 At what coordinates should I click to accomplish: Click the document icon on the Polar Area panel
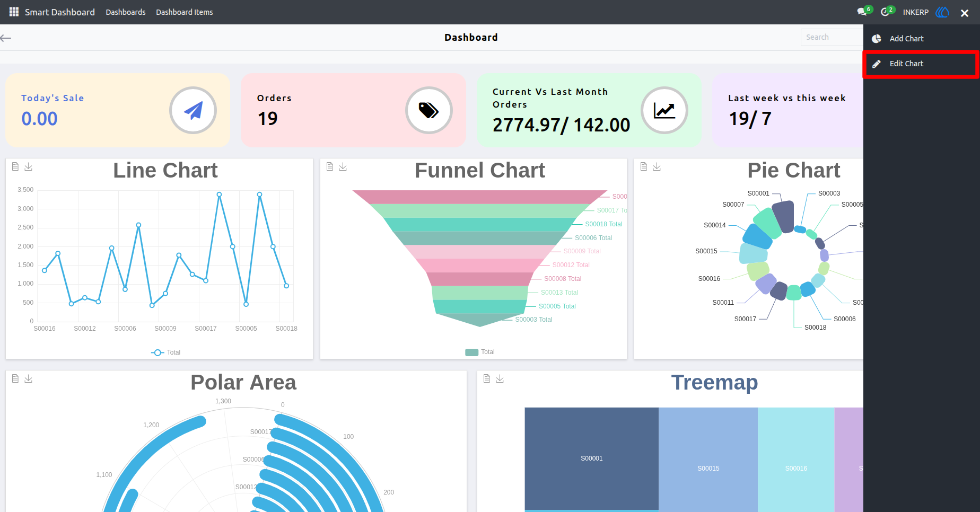click(15, 378)
